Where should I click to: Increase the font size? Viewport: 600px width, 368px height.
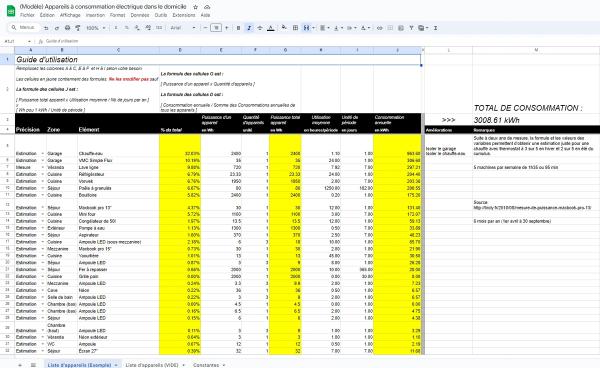(227, 28)
